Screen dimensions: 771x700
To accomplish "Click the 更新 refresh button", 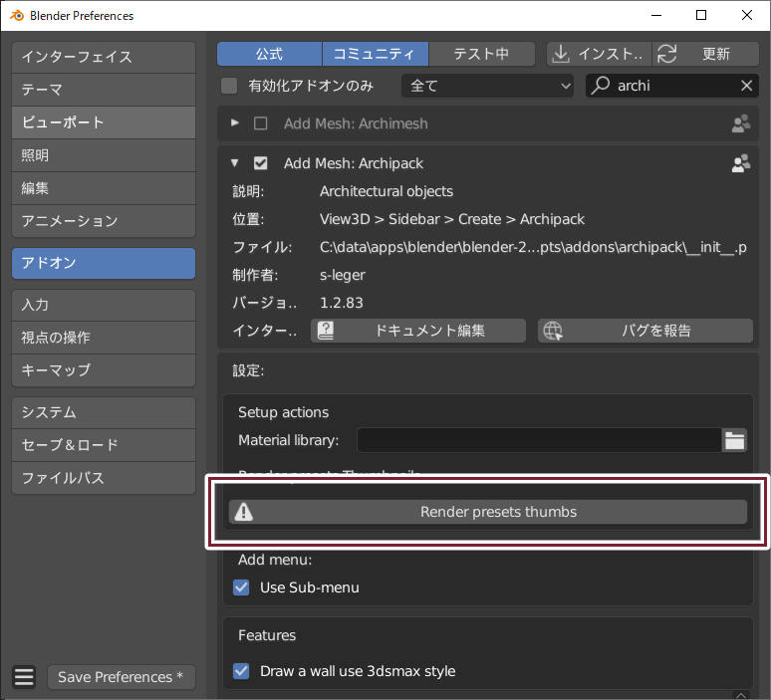I will 705,54.
